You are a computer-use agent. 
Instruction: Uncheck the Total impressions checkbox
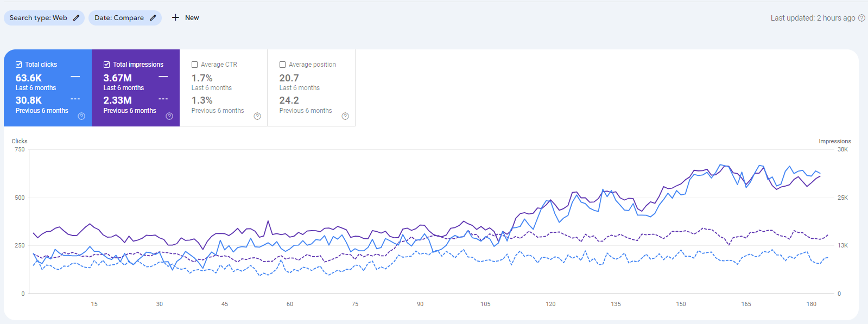(x=107, y=65)
